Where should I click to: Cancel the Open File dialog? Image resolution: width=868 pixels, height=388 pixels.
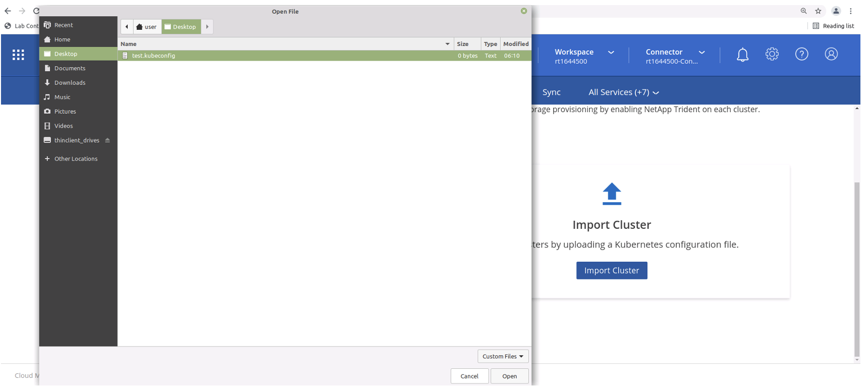[x=469, y=376]
